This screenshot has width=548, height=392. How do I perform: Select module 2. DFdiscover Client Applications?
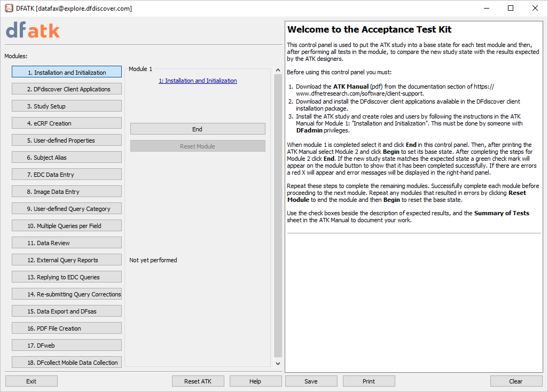(67, 89)
